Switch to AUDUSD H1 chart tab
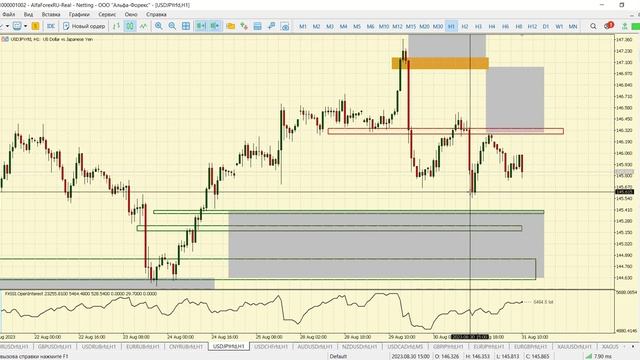This screenshot has width=640, height=360. [315, 347]
